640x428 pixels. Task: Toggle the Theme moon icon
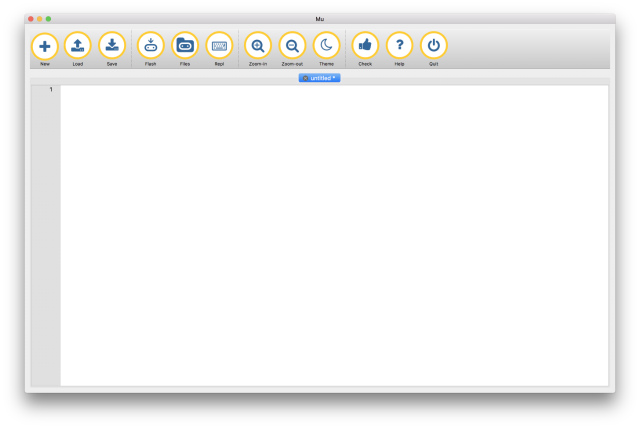327,46
